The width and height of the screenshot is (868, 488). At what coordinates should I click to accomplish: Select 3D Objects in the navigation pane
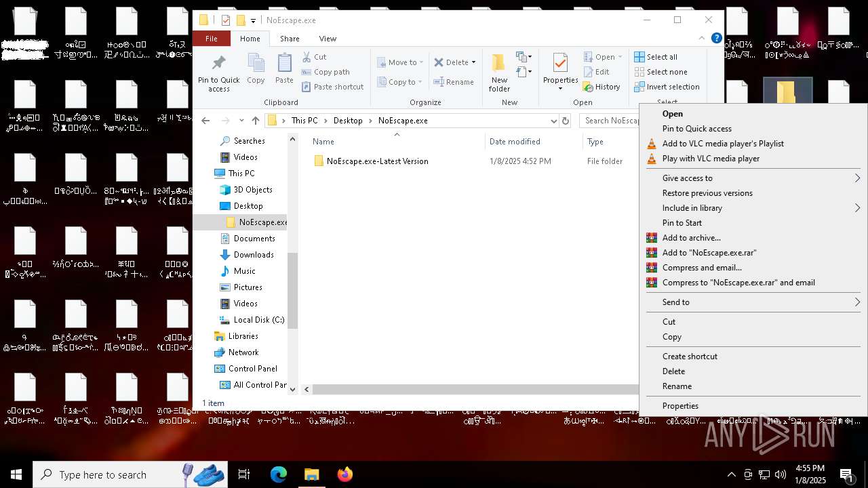pyautogui.click(x=252, y=190)
